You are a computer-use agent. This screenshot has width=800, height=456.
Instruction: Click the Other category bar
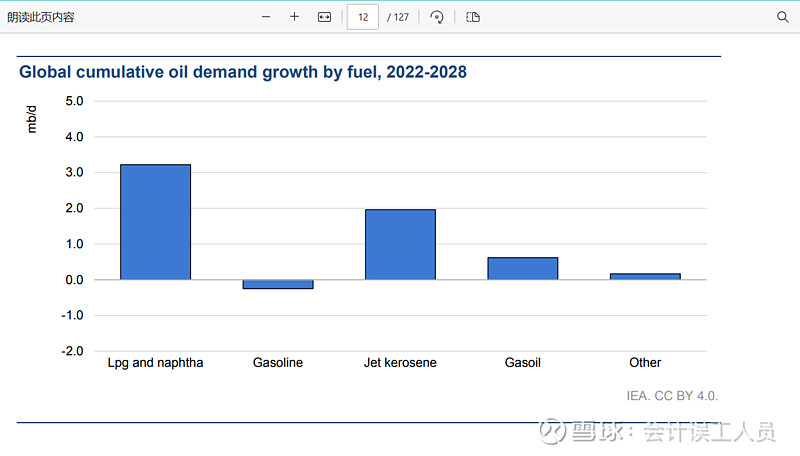[x=645, y=276]
